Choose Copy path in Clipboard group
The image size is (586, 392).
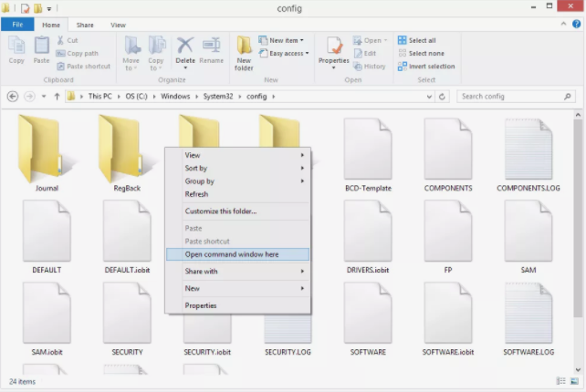tap(77, 54)
